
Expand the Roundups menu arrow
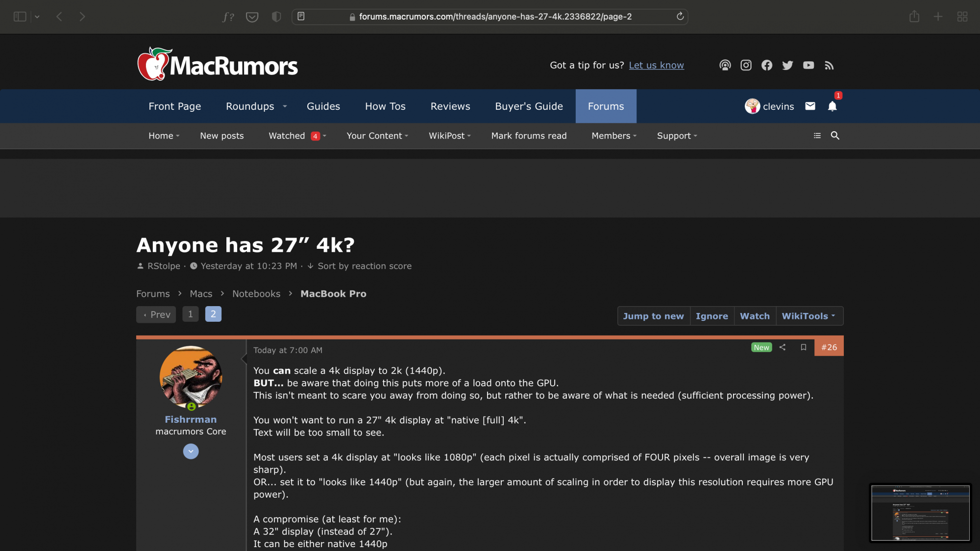(x=285, y=106)
